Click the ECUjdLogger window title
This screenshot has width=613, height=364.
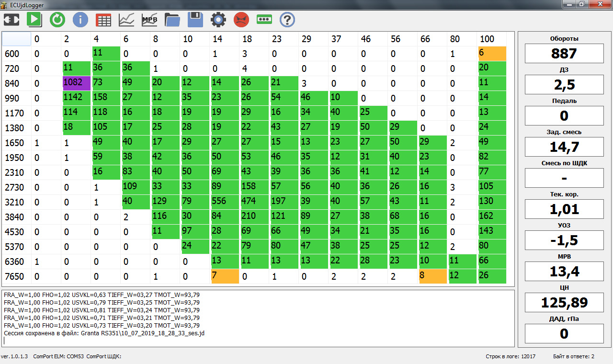[x=28, y=4]
